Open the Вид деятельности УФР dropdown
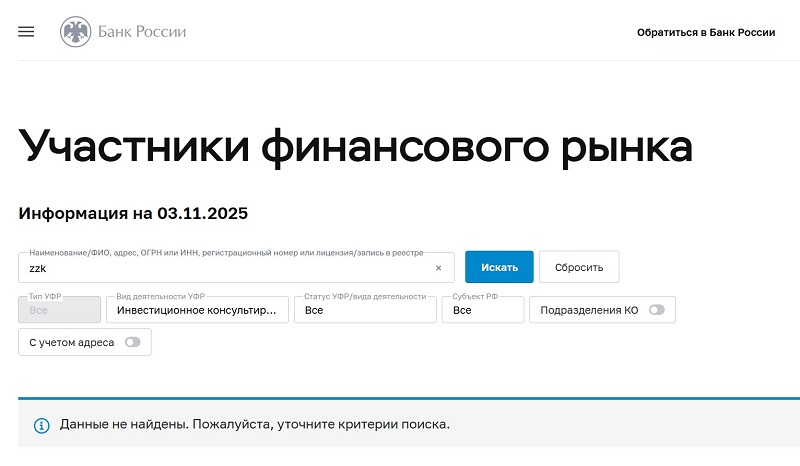Image resolution: width=800 pixels, height=466 pixels. pos(197,311)
